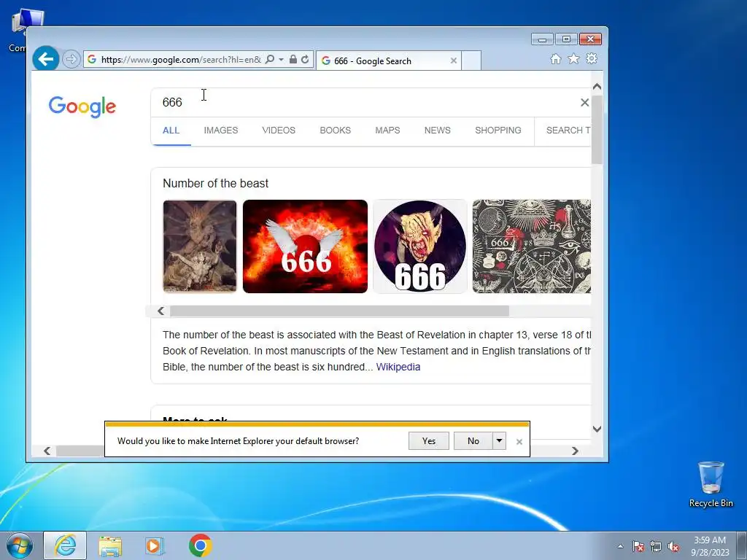Minimize the Internet Explorer window
The height and width of the screenshot is (560, 747).
(x=542, y=39)
